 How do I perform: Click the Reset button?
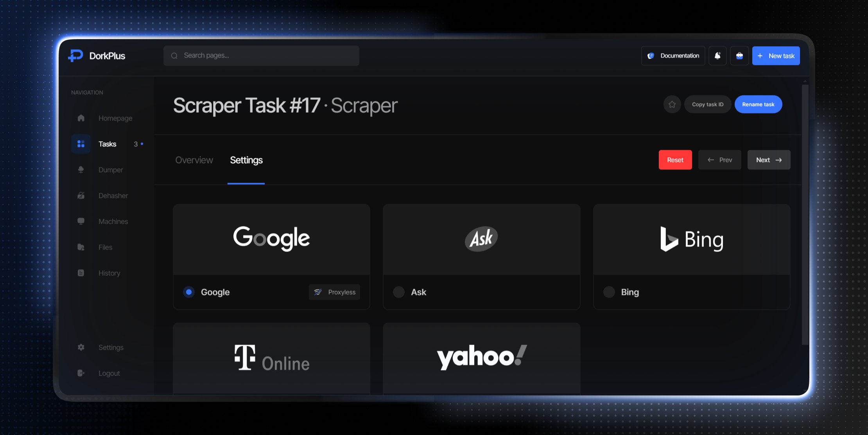[675, 160]
